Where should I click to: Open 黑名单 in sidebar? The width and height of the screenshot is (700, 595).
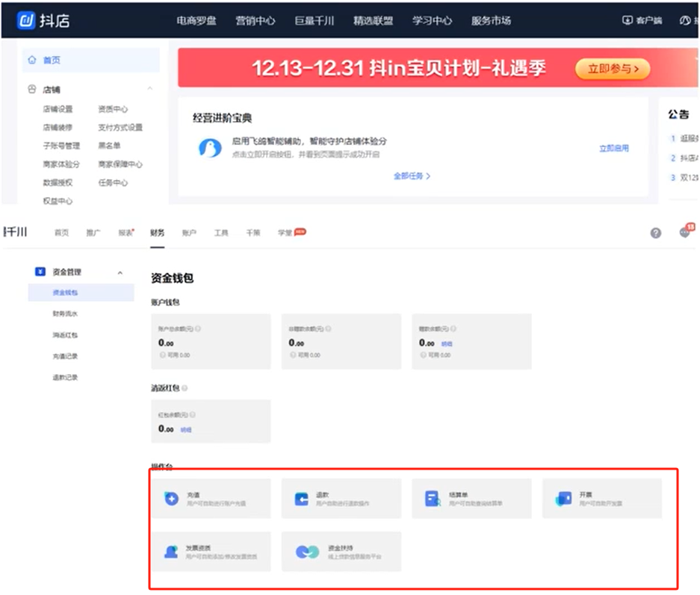pyautogui.click(x=109, y=146)
